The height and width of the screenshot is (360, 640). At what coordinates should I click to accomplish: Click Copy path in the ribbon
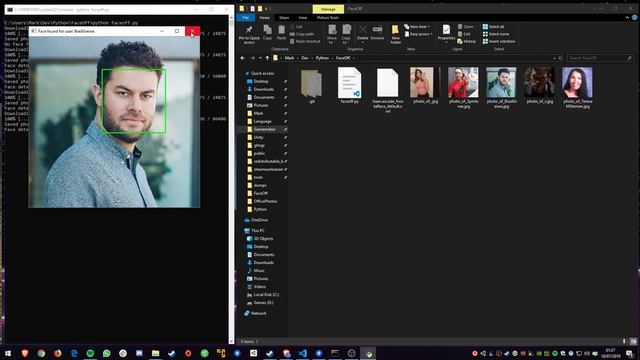tap(302, 34)
